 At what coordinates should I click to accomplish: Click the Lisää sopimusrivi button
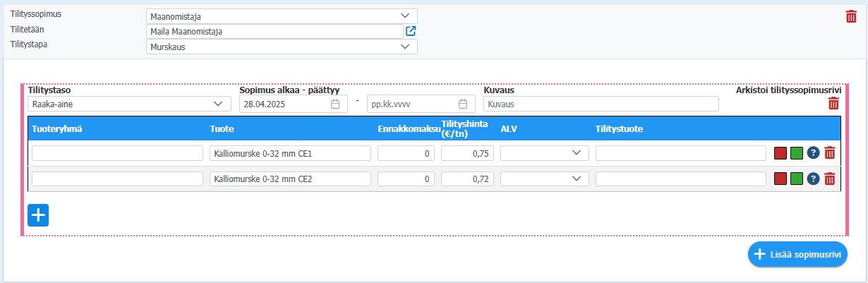click(x=797, y=254)
